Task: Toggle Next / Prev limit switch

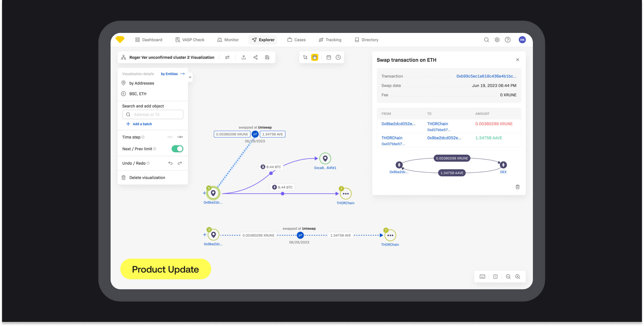Action: [177, 149]
